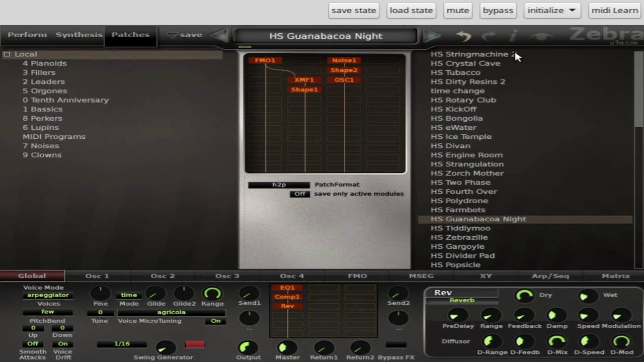The height and width of the screenshot is (362, 644).
Task: Select the Rev effect module in FX grid
Action: tap(287, 306)
